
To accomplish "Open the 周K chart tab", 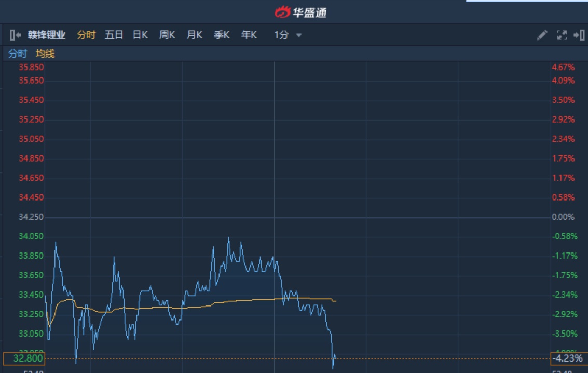I will click(167, 35).
